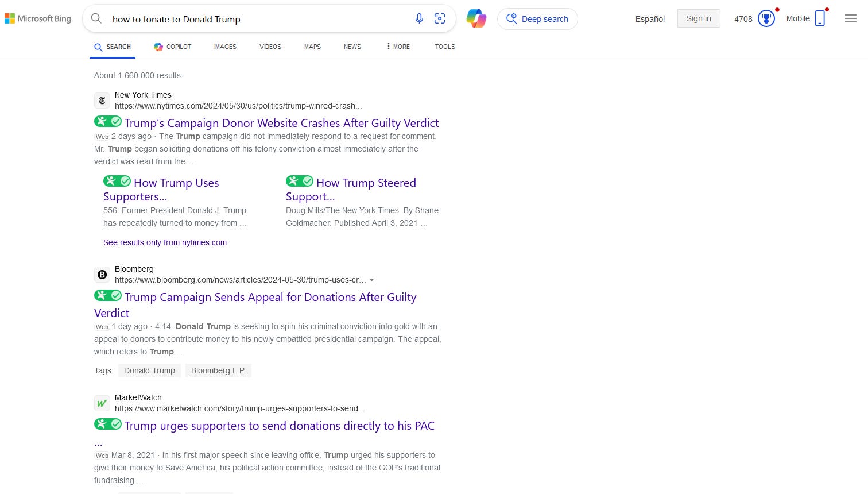868x494 pixels.
Task: Start voice search with microphone icon
Action: tap(419, 18)
